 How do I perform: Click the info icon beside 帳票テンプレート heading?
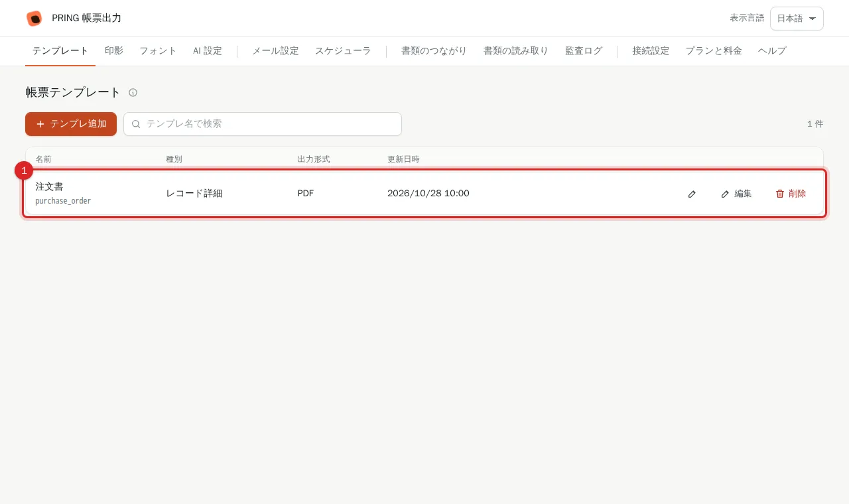[x=133, y=92]
